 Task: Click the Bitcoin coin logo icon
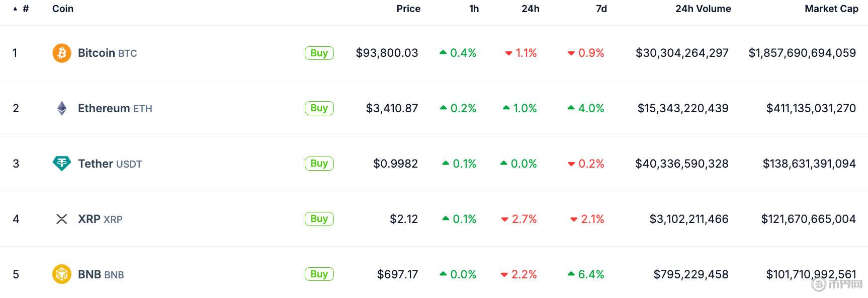(62, 53)
